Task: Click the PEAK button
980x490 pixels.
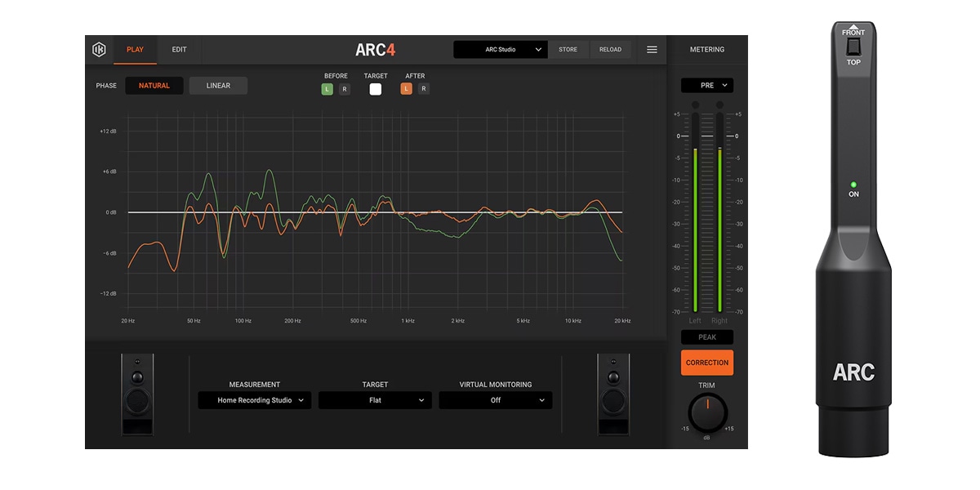Action: pyautogui.click(x=707, y=337)
